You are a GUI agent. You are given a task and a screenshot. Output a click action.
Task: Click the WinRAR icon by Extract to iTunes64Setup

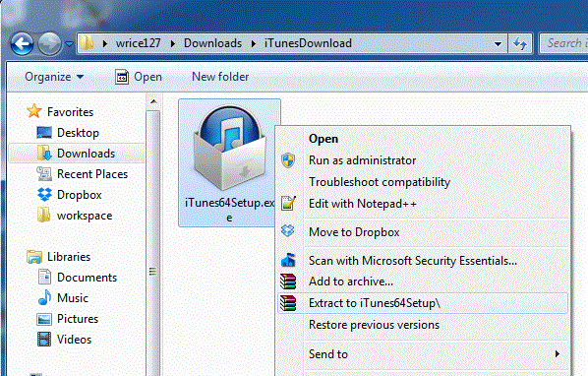click(288, 303)
